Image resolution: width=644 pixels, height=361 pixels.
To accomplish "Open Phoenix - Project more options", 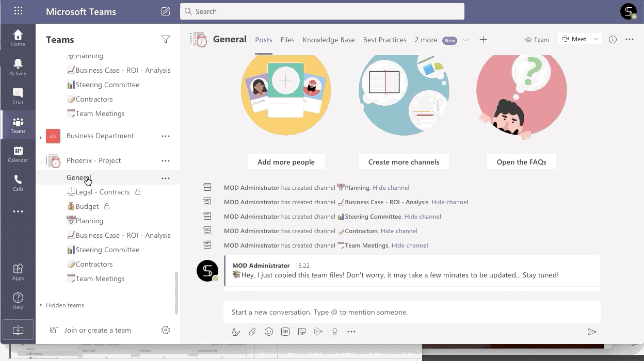I will (x=166, y=161).
